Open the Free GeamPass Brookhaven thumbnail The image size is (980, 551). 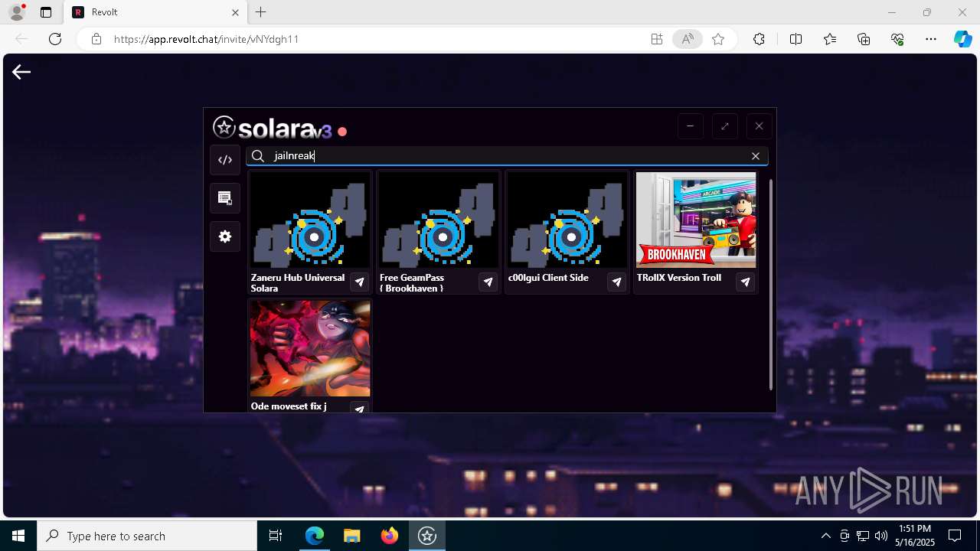439,220
